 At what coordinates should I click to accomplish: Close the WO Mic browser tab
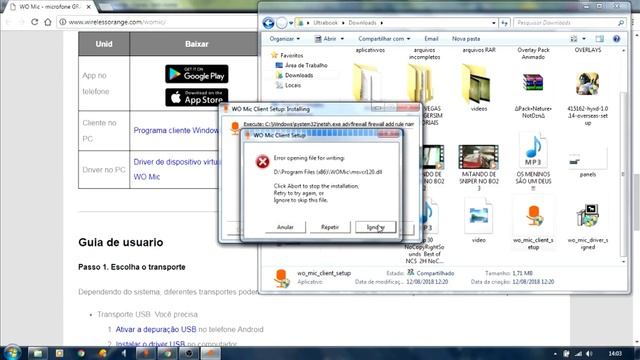click(89, 7)
